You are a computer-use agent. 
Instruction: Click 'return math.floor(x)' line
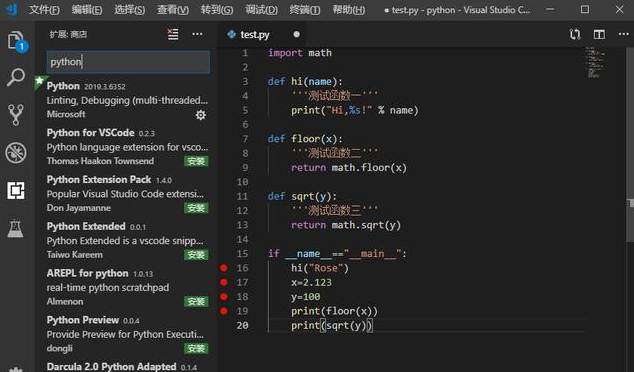349,168
